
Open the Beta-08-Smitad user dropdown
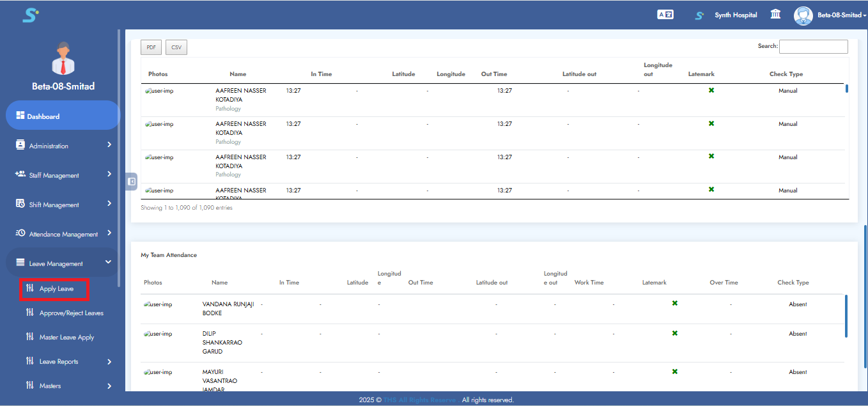pos(842,15)
